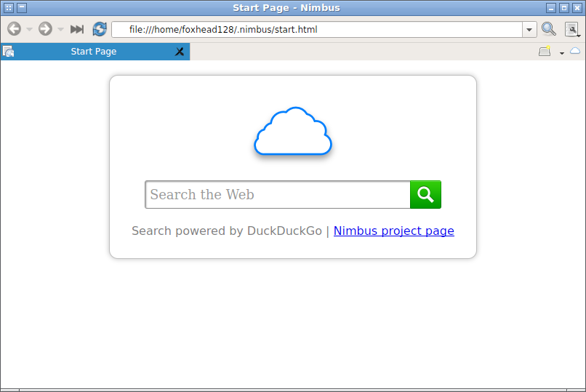Open the tools menu wrench icon
Screen dimensions: 586x392
[x=572, y=30]
